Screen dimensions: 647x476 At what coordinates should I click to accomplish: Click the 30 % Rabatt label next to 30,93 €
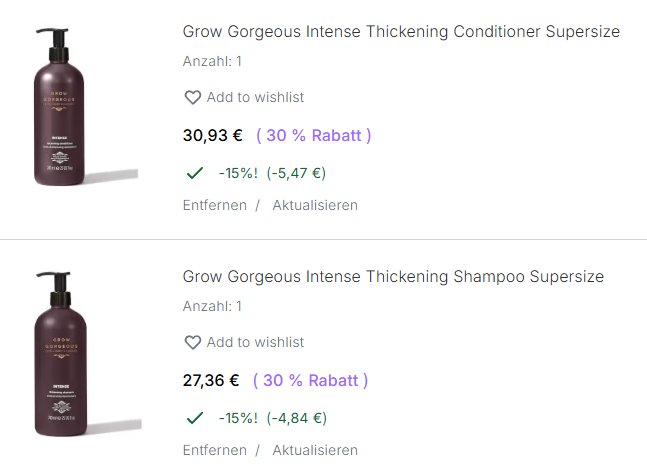tap(314, 136)
